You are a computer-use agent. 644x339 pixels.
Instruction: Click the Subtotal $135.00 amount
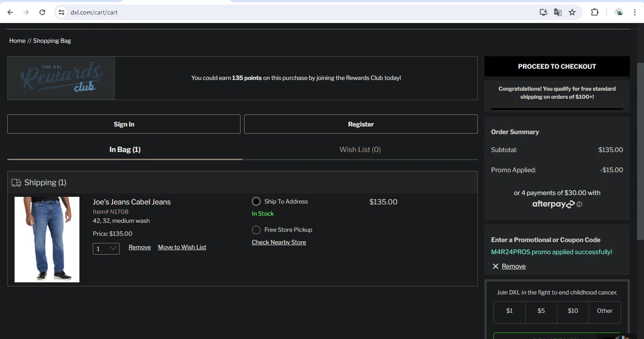[x=611, y=150]
